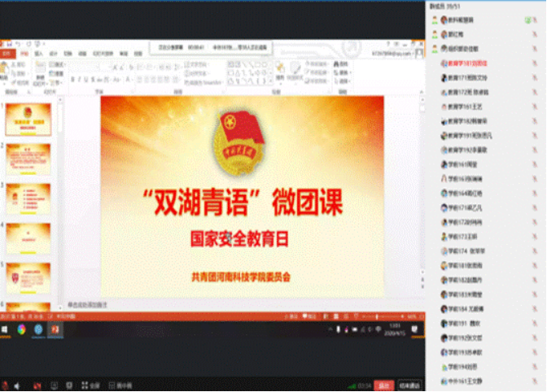Click the screen share icon in the call toolbar
The width and height of the screenshot is (547, 392).
coord(54,385)
